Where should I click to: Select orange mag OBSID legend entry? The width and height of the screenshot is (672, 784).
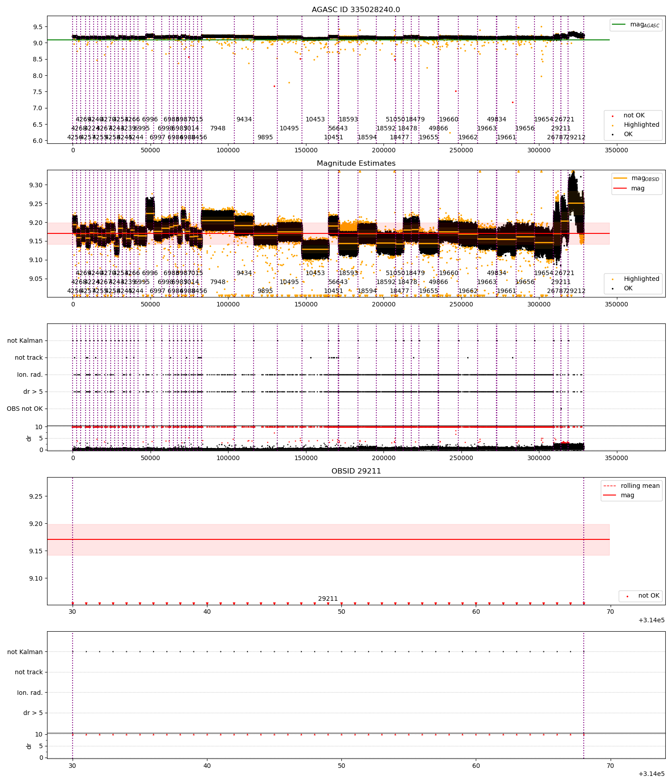tap(636, 178)
